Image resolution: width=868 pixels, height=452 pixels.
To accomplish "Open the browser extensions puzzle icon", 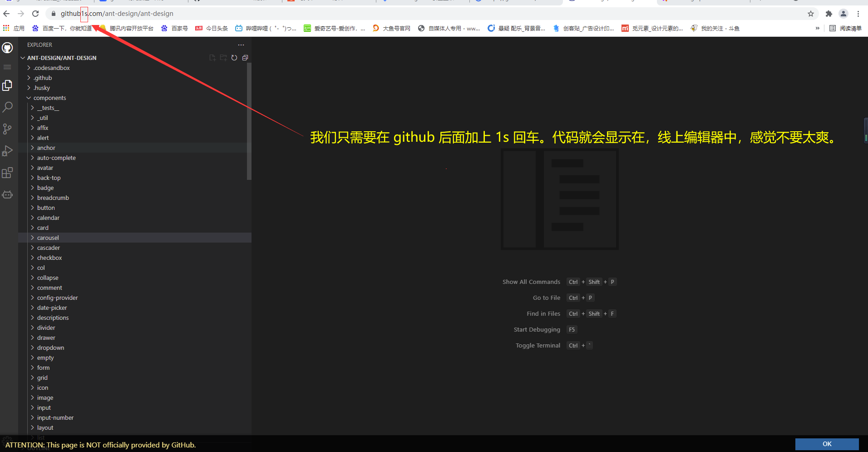I will click(x=829, y=14).
